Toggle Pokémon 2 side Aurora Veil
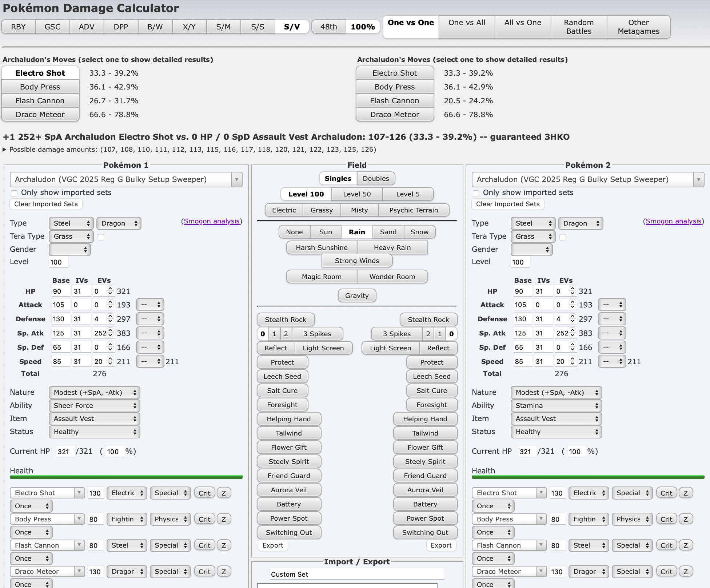The height and width of the screenshot is (588, 710). (x=425, y=490)
